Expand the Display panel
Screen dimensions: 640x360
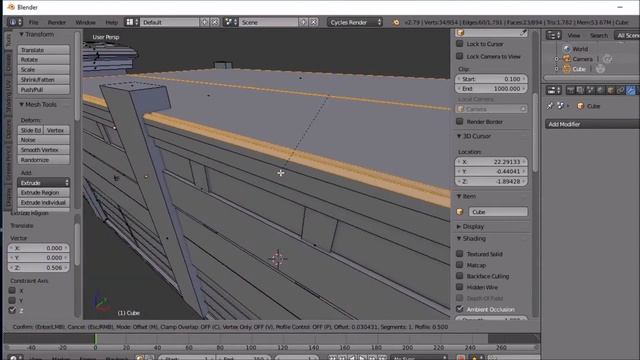point(459,226)
